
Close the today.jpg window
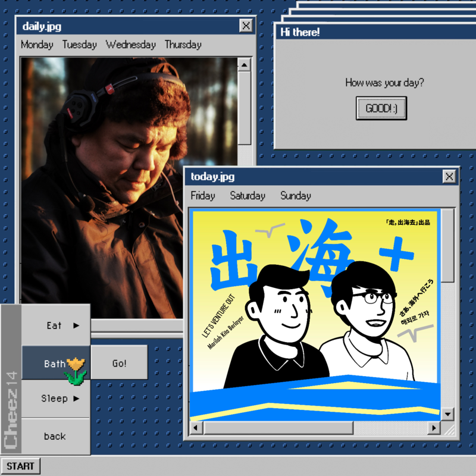click(449, 177)
